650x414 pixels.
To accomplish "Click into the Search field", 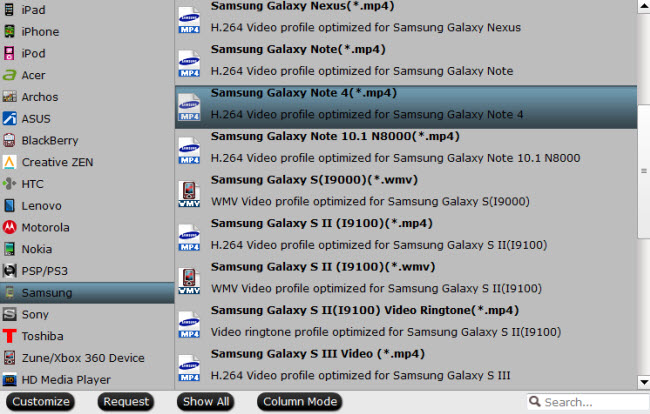I will (x=588, y=402).
